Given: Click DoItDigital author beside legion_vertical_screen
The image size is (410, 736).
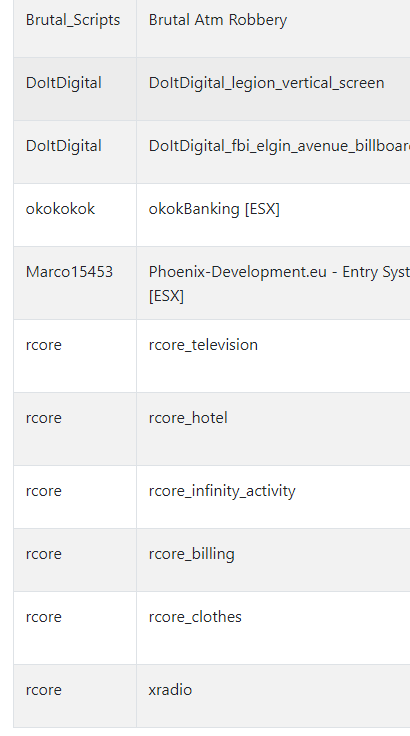Looking at the screenshot, I should [x=63, y=83].
